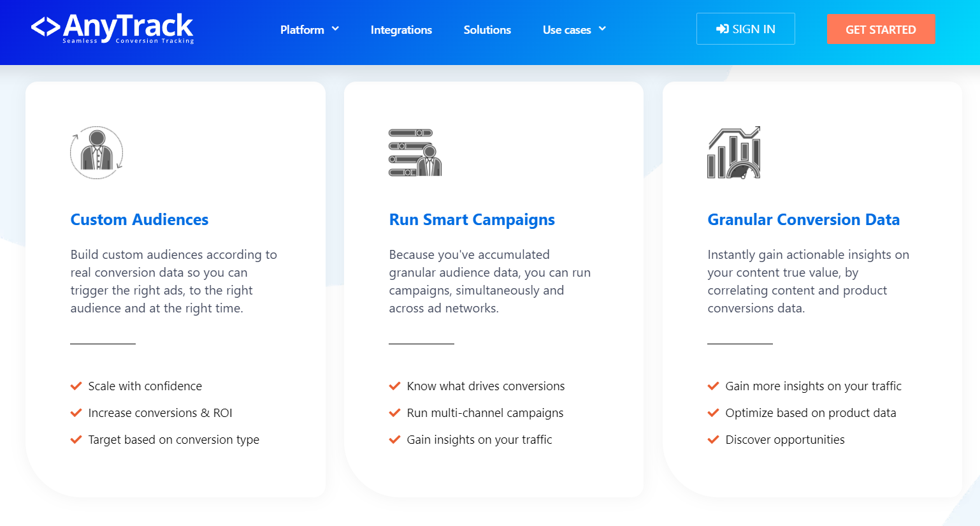Click 'Target based on conversion type' text

point(174,439)
